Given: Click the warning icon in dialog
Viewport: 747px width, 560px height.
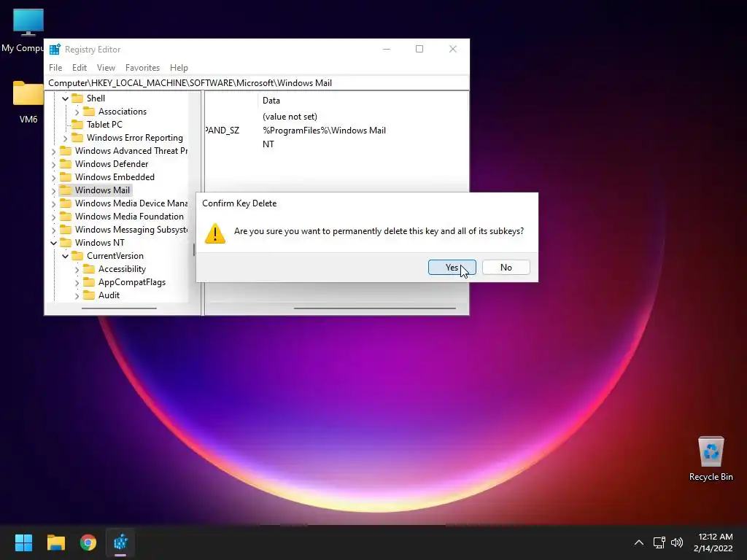Looking at the screenshot, I should (215, 233).
